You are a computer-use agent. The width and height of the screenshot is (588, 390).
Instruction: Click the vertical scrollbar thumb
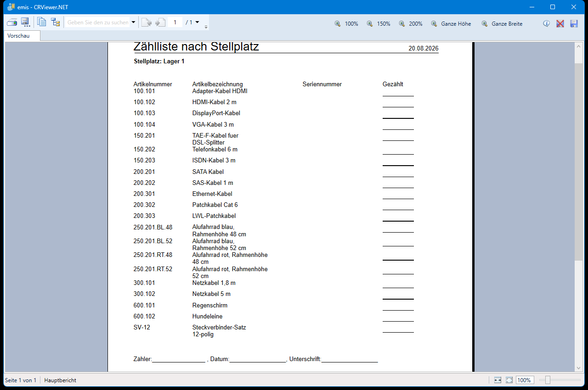[579, 162]
